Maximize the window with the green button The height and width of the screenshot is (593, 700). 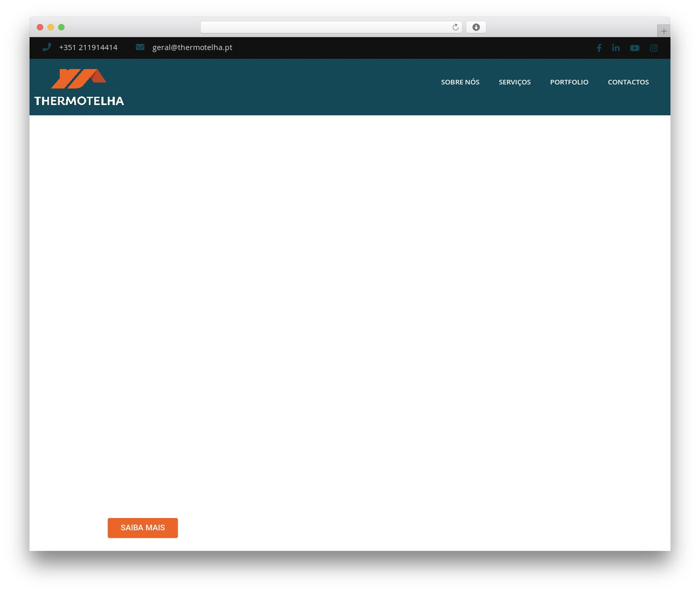click(61, 27)
